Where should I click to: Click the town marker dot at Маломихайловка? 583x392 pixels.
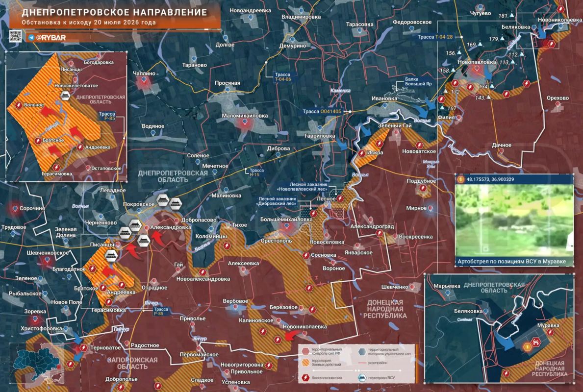(x=245, y=122)
